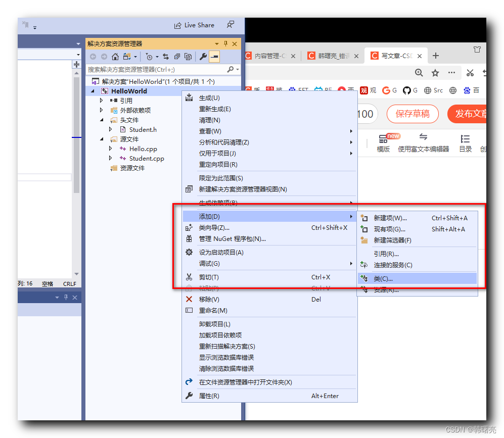Click 使用富文本编辑器 in the CSDN editor

click(x=423, y=143)
